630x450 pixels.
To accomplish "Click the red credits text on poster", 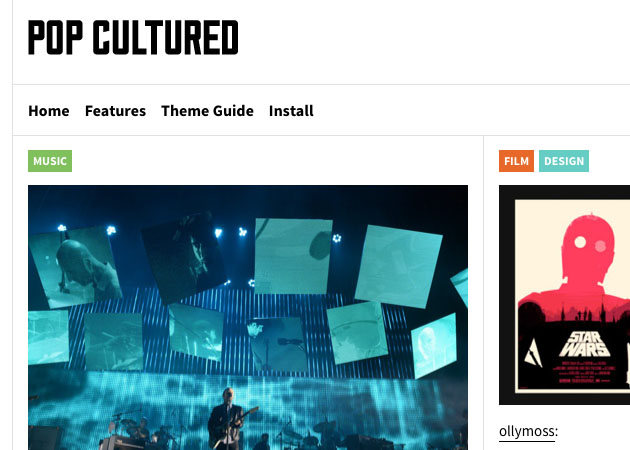I will click(x=583, y=372).
